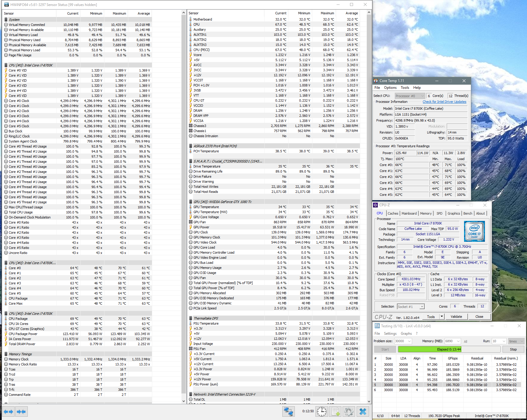Click the vertical scrollbar beside the Motherboard sensor list
Screen dimensions: 527x420
[x=369, y=207]
